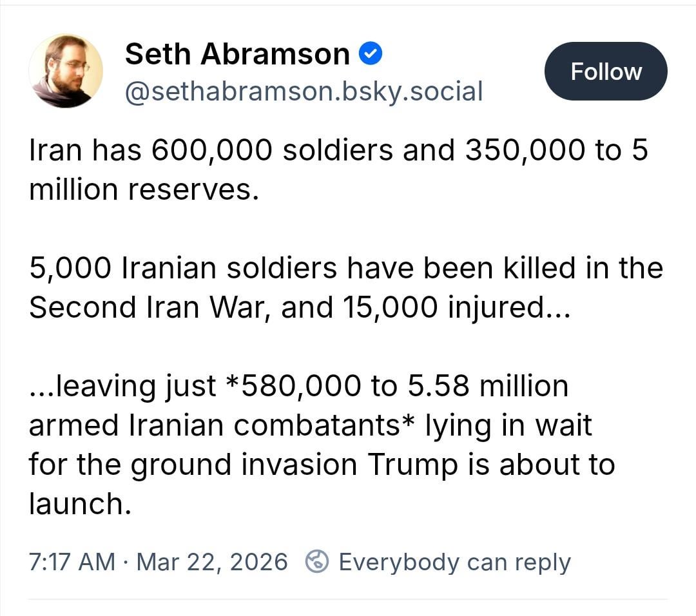Click the "*580,000 to 5.58 million" figure

coord(396,385)
